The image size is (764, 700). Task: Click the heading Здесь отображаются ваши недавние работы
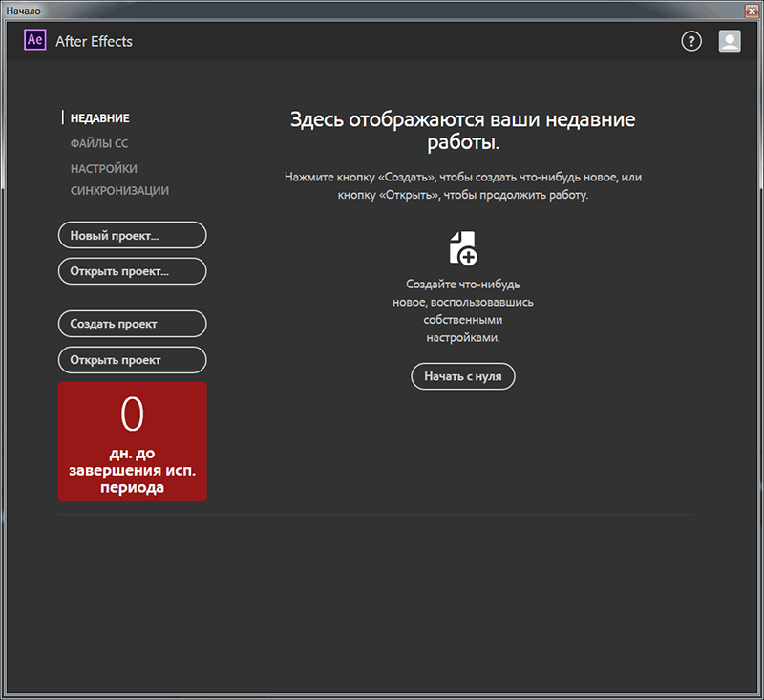463,131
